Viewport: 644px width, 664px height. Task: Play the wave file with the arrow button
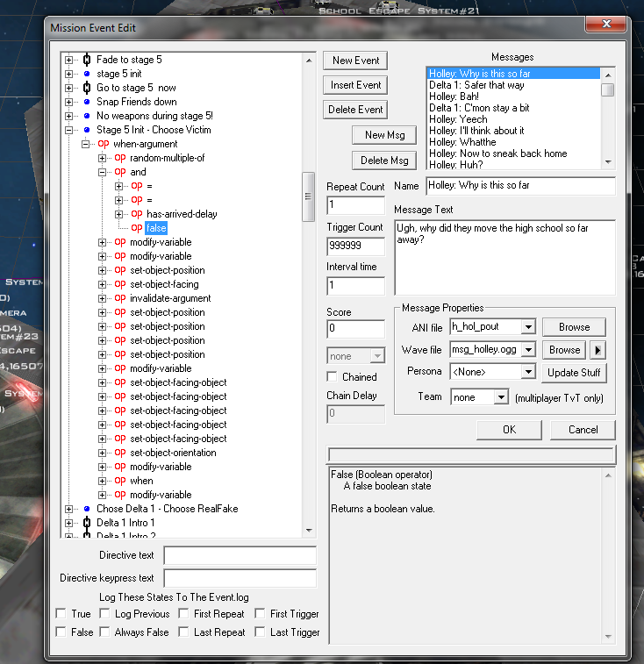597,350
